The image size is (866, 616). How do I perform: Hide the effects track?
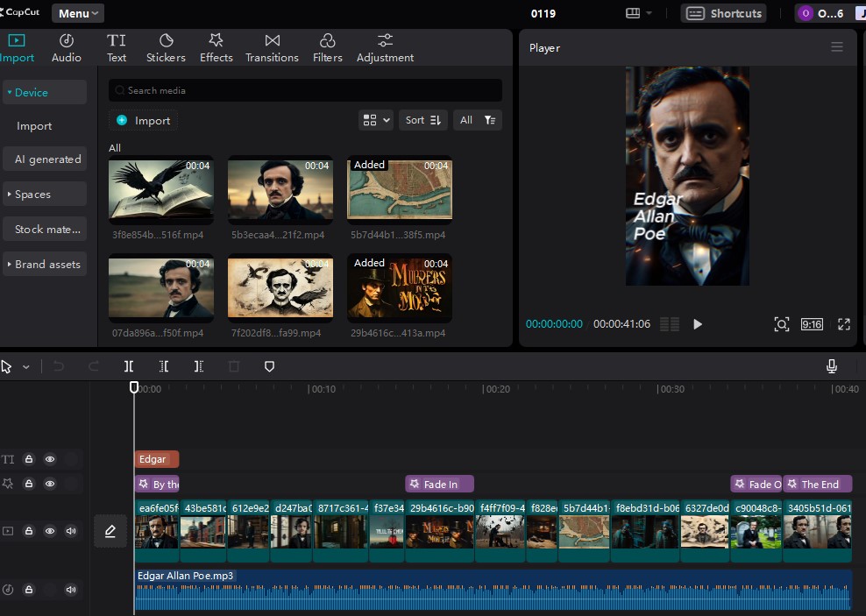tap(50, 484)
